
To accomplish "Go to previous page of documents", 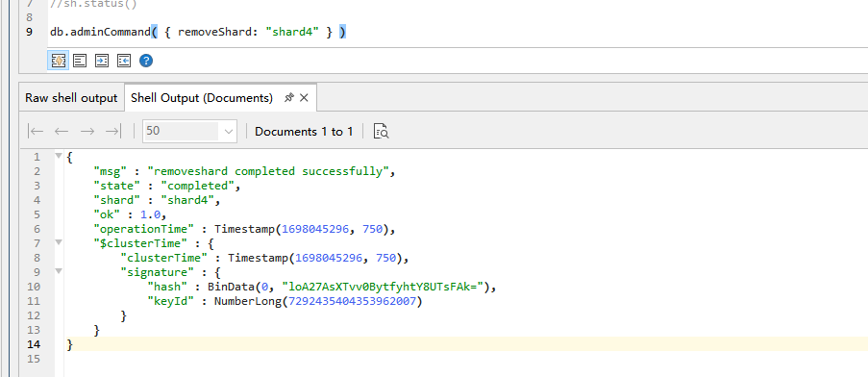I will 61,131.
